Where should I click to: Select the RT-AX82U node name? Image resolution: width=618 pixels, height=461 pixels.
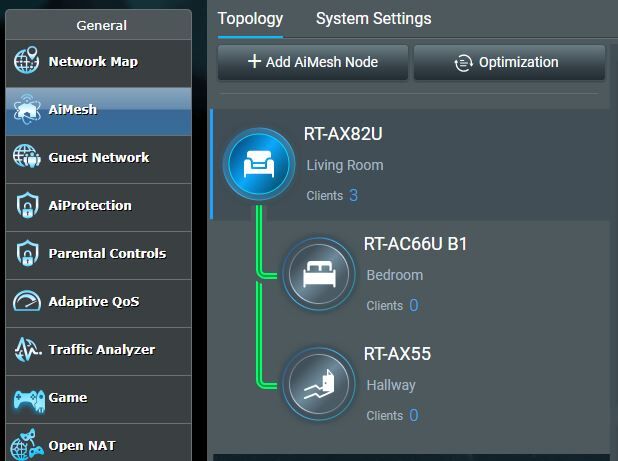(x=343, y=134)
